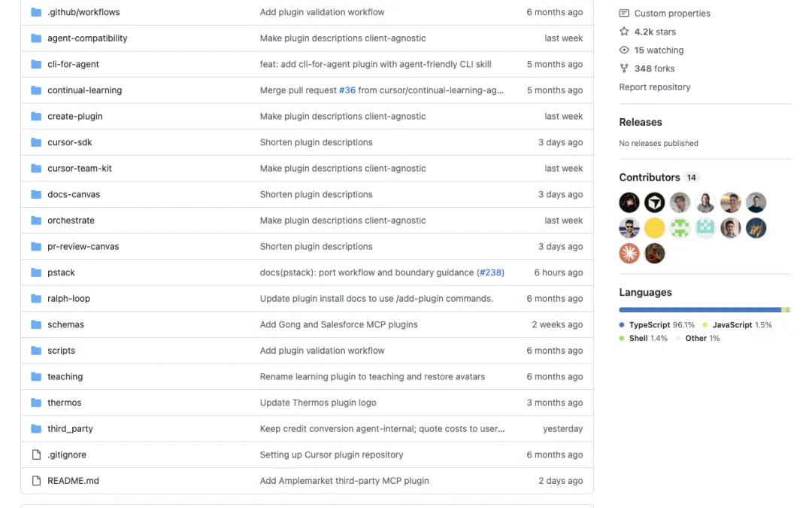
Task: Click the Report repository link
Action: (x=655, y=87)
